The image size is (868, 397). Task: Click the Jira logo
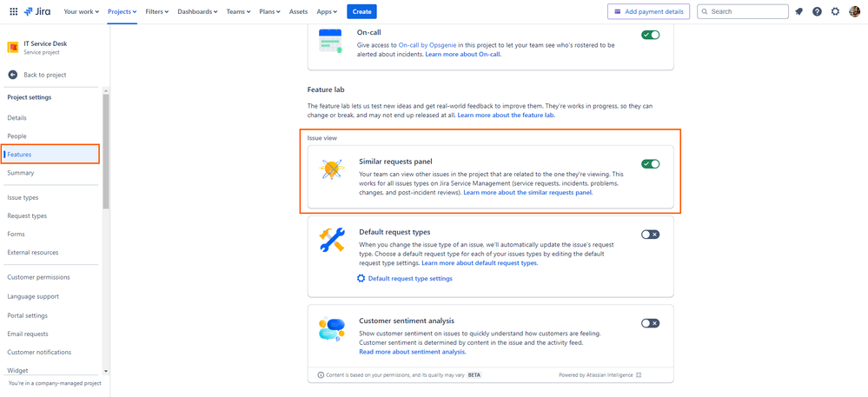click(x=36, y=11)
